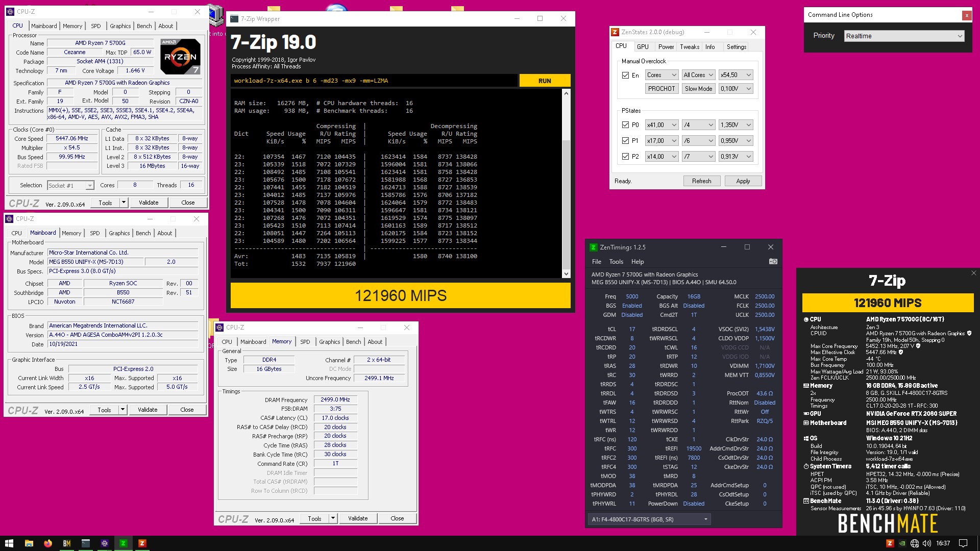Click the 121960 MIPS result bar in 7-Zip Wrapper
Viewport: 980px width, 551px height.
400,295
